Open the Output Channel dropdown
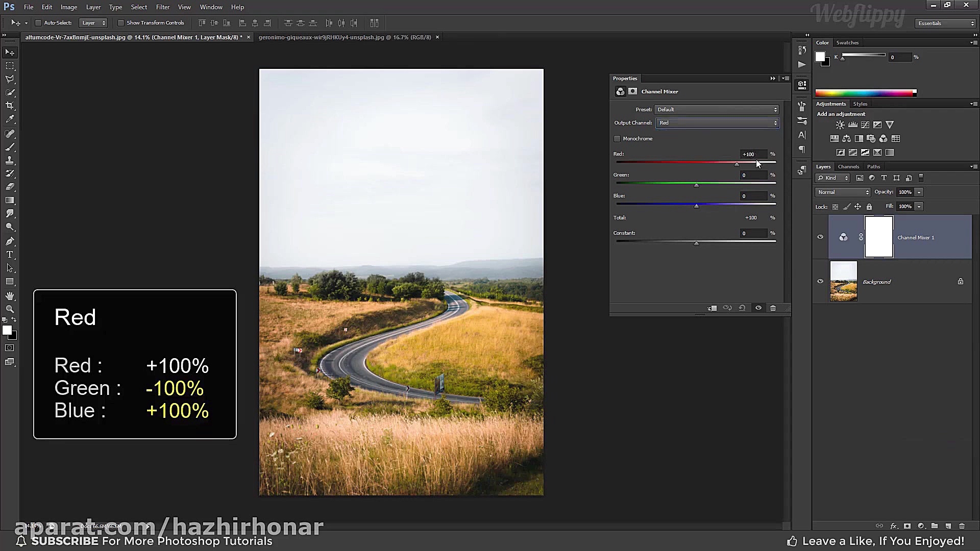980x551 pixels. pyautogui.click(x=717, y=123)
